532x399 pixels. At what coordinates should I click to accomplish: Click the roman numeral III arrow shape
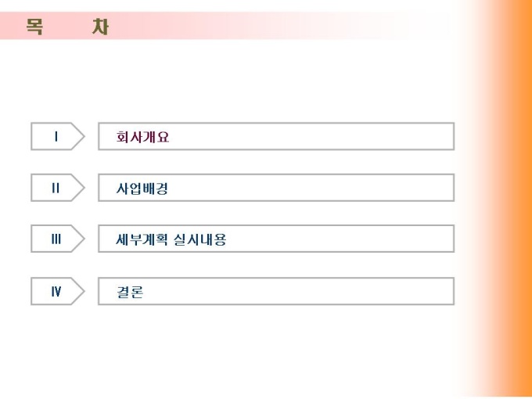(56, 239)
